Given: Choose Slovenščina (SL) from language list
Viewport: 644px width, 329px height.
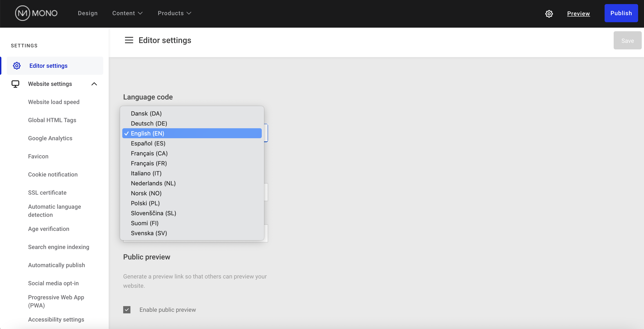Looking at the screenshot, I should [x=192, y=213].
